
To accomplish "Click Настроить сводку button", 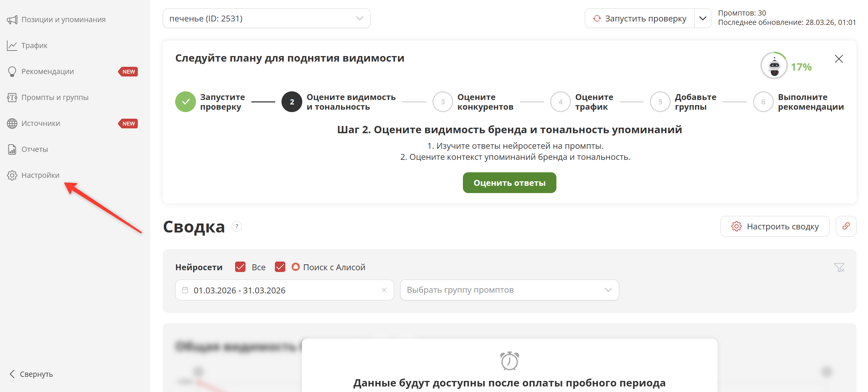I will [x=775, y=226].
